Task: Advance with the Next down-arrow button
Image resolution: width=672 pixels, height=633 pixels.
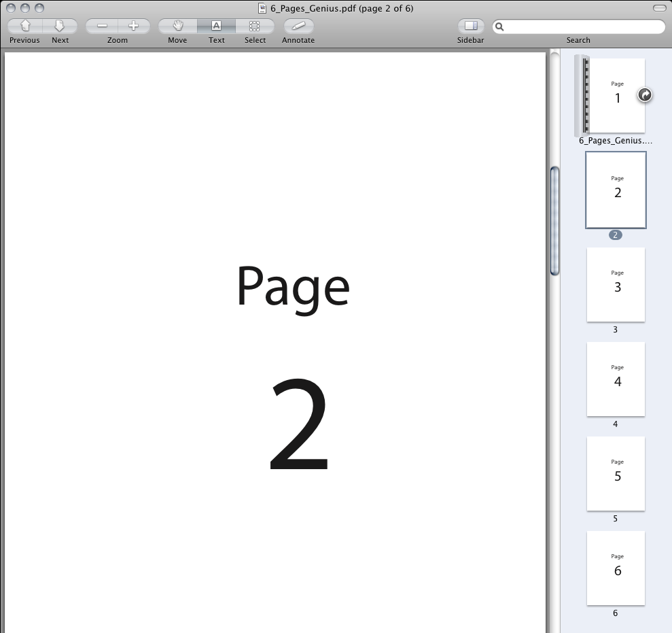Action: click(x=60, y=26)
